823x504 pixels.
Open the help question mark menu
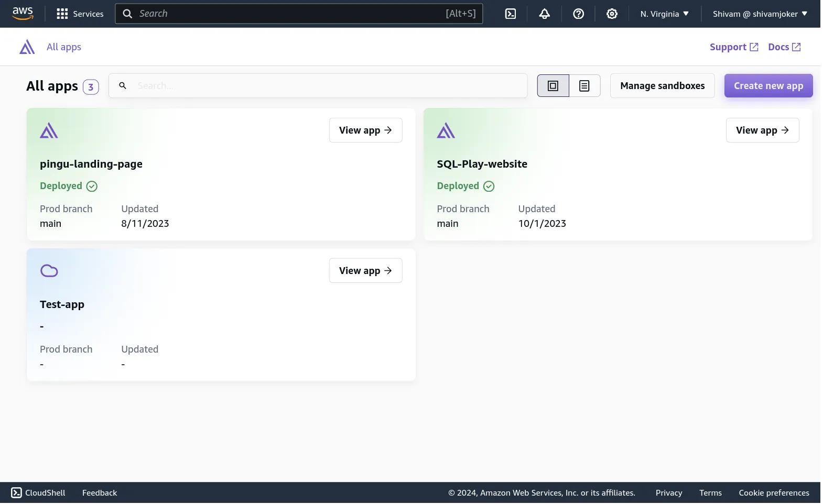[578, 14]
